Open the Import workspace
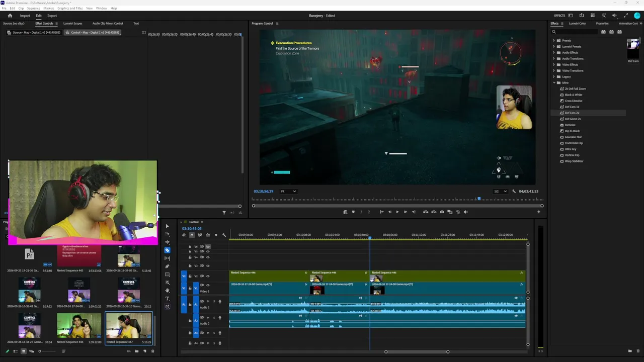644x362 pixels. point(25,16)
